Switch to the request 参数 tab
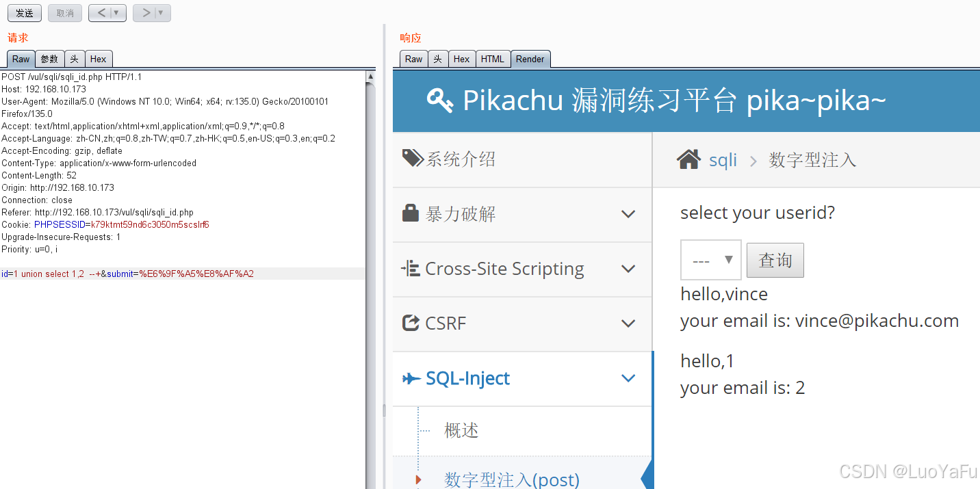 (49, 59)
